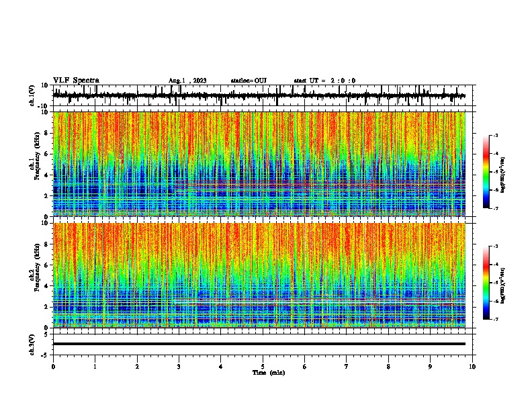Image resolution: width=532 pixels, height=411 pixels.
Task: Click the ch.1 'Frequency (kHz)' axis label
Action: [37, 156]
